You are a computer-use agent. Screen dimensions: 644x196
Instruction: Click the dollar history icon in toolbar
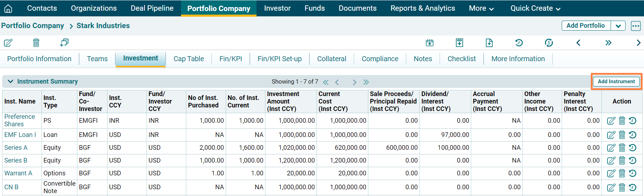549,43
